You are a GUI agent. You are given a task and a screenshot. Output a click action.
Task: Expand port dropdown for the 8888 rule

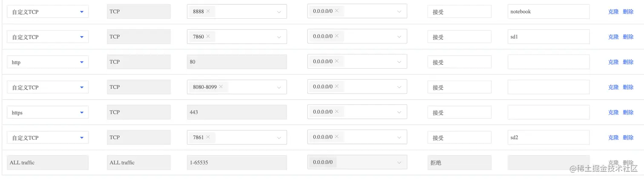point(279,12)
